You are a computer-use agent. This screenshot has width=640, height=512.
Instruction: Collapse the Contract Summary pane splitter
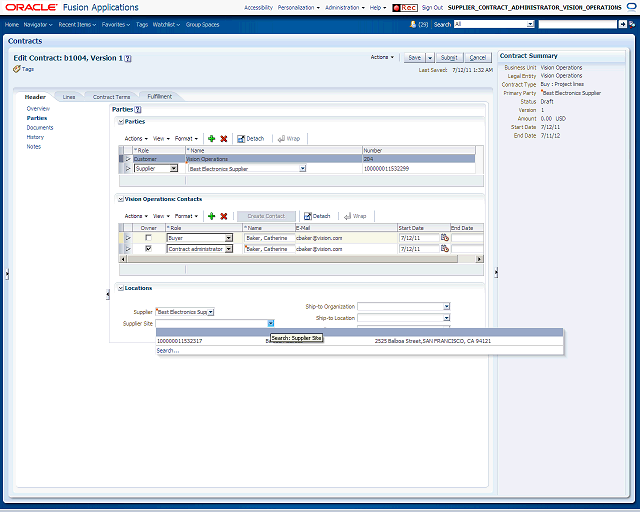pyautogui.click(x=496, y=272)
